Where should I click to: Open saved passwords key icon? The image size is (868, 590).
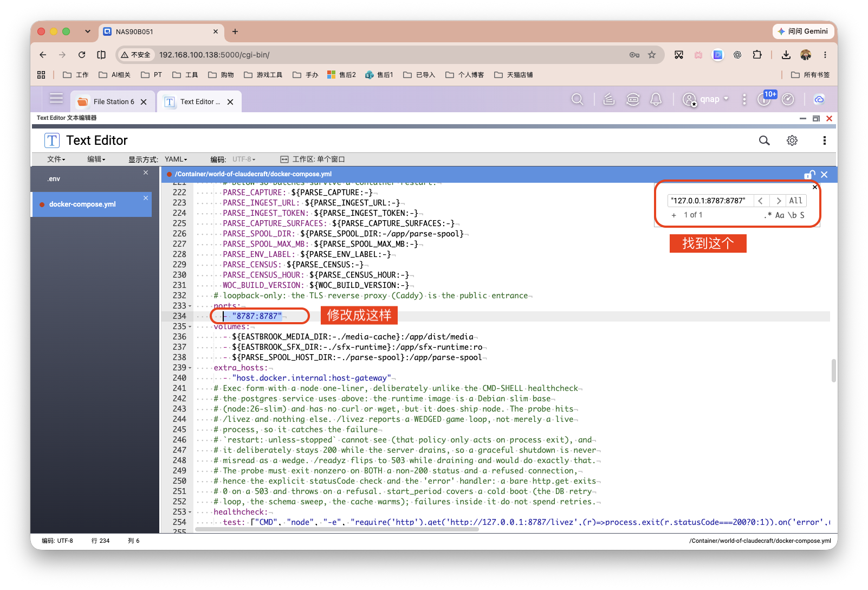pos(634,55)
